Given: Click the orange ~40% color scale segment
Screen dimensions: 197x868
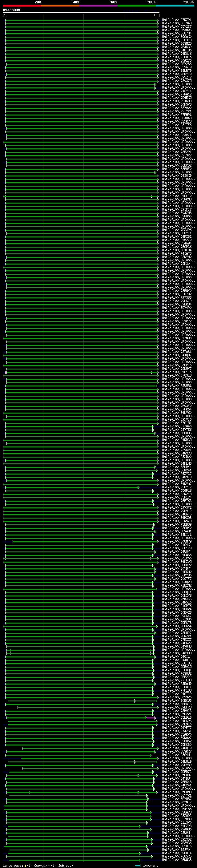Looking at the screenshot, I should point(60,6).
